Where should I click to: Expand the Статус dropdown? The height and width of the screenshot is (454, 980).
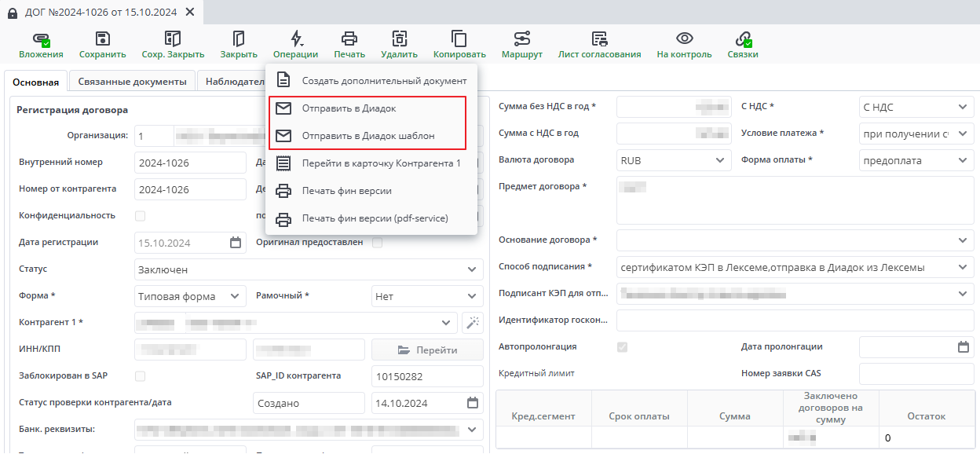[x=471, y=269]
